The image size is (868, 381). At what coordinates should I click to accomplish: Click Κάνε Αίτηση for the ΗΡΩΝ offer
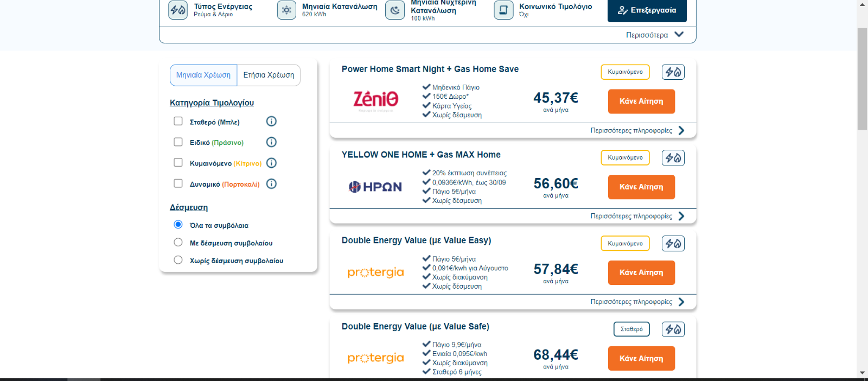pos(641,187)
